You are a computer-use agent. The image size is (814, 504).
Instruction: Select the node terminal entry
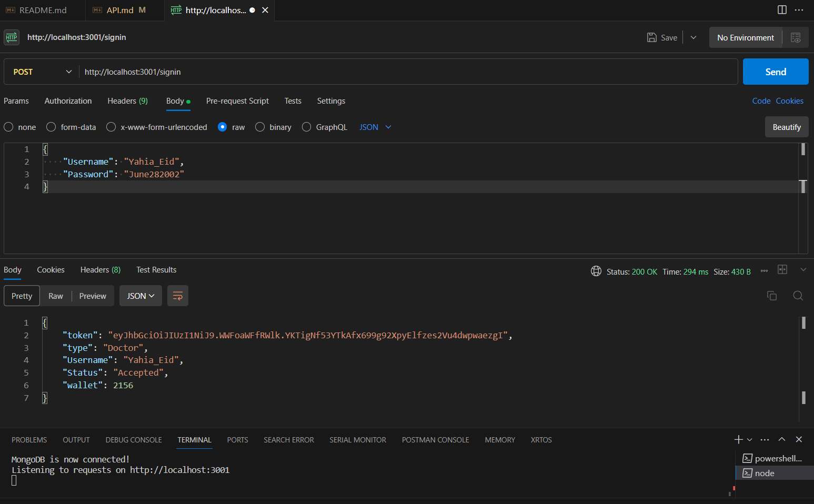[x=775, y=473]
